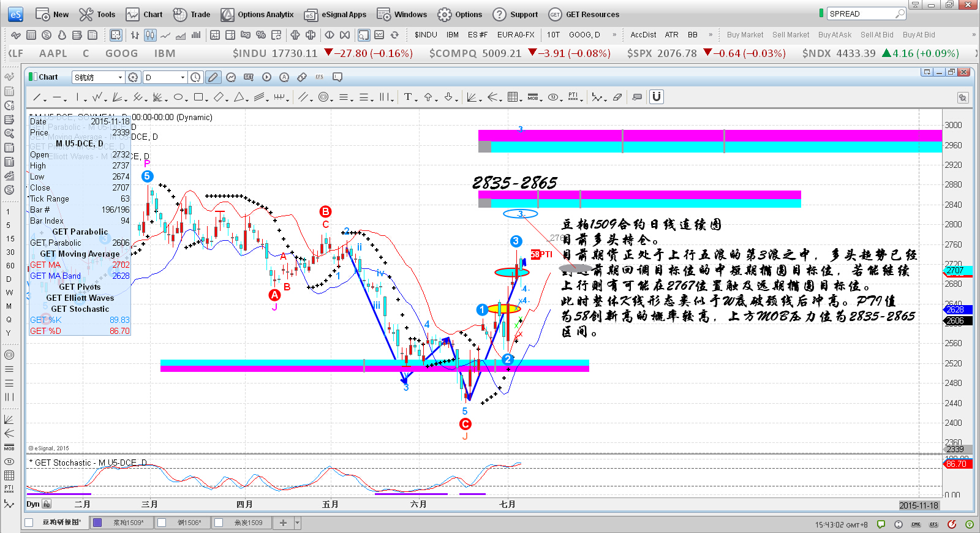Screen dimensions: 980x533
Task: Switch to the 菜粕1509* page tab
Action: (121, 523)
